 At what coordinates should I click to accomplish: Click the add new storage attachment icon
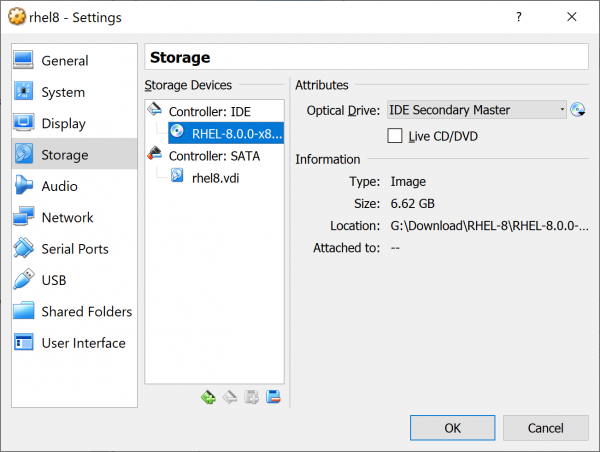(252, 397)
